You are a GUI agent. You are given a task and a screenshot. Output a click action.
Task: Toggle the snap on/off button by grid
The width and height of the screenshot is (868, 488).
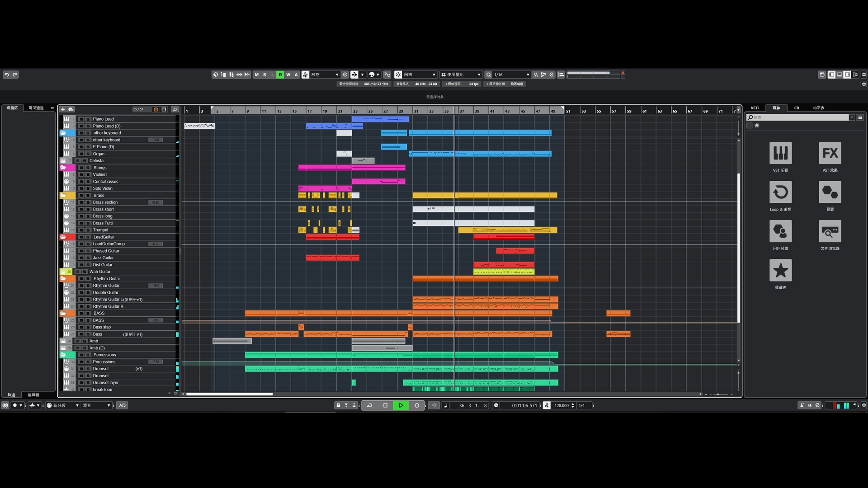(x=398, y=75)
